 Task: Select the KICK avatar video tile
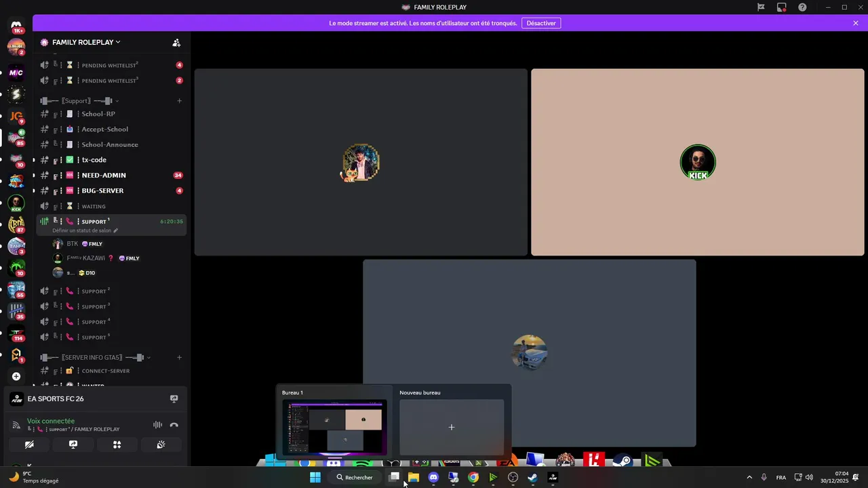click(x=698, y=162)
